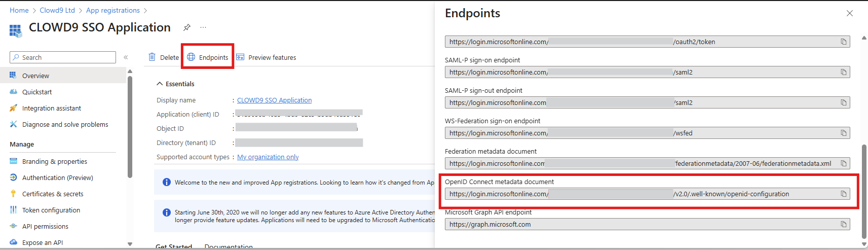Click the Preview features icon
The image size is (868, 250).
coord(240,57)
